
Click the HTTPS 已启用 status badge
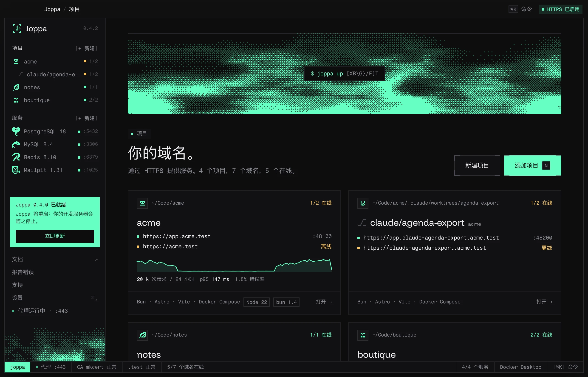(561, 9)
